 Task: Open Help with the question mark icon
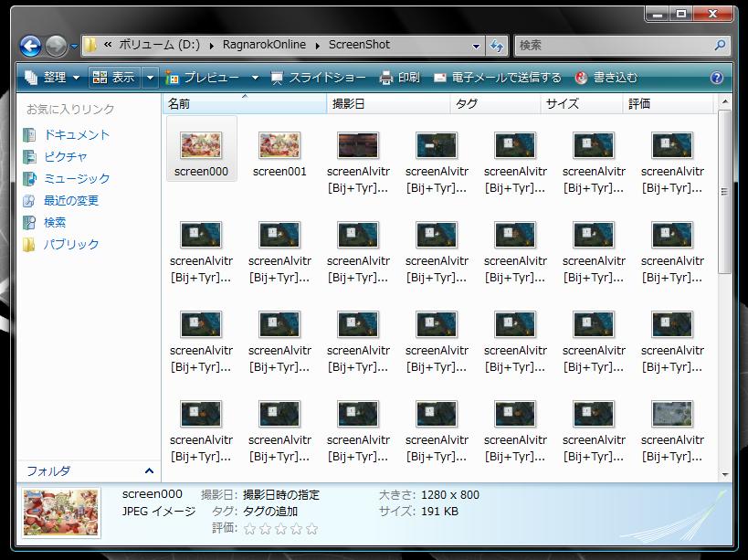coord(717,78)
